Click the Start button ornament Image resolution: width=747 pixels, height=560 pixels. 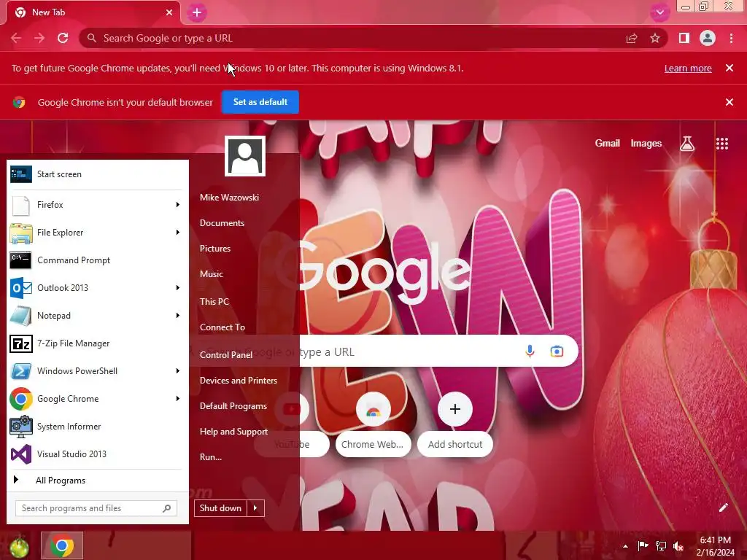tap(19, 547)
